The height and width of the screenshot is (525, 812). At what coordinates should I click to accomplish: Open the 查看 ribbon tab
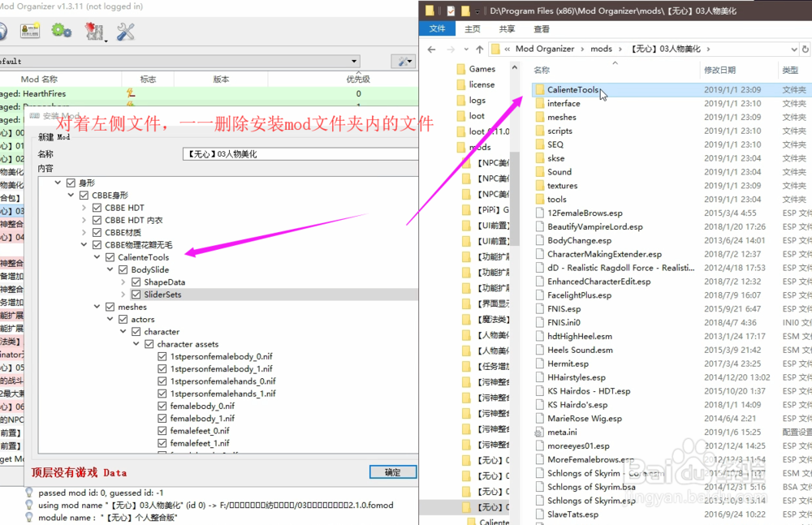click(542, 29)
